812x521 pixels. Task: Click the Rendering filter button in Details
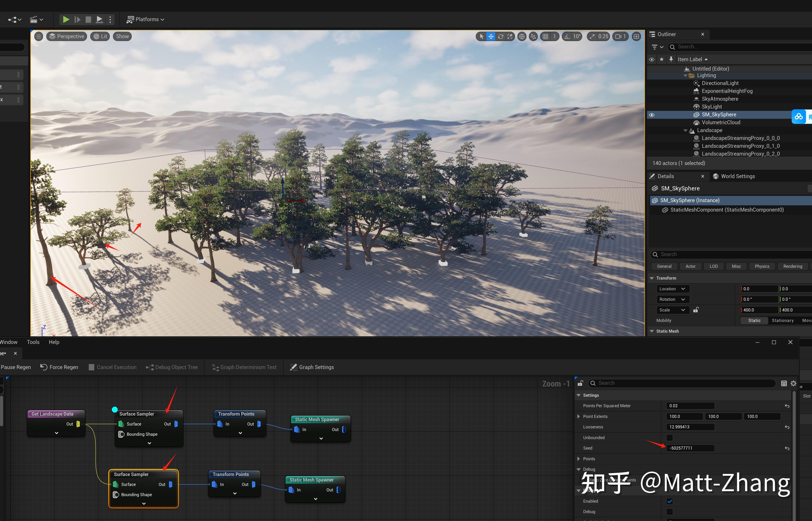792,266
